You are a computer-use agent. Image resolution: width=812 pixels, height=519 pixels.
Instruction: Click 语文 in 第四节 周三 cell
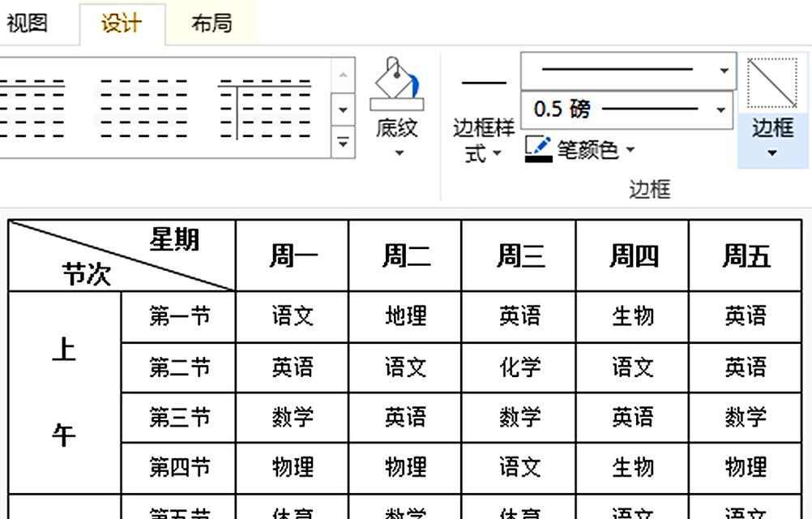[x=520, y=467]
